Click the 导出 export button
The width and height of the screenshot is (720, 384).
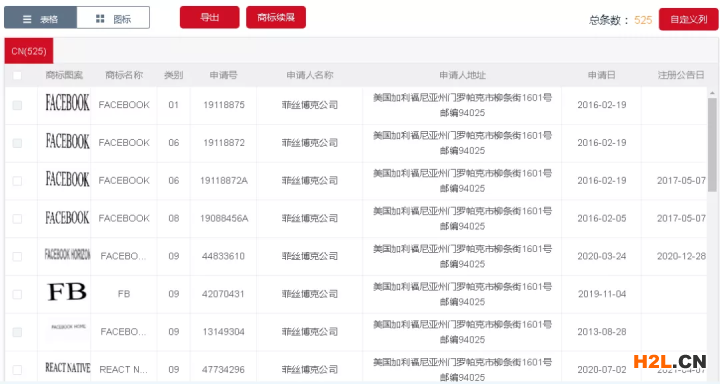coord(209,17)
